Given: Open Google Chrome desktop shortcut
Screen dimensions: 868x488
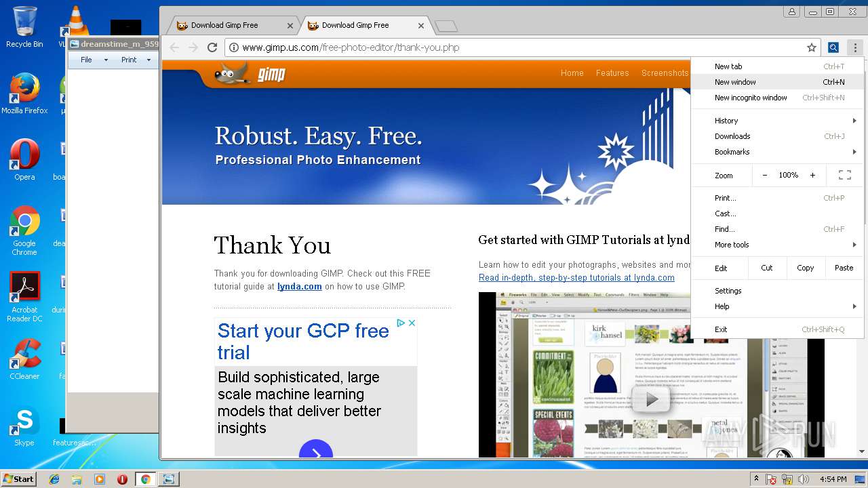Looking at the screenshot, I should pyautogui.click(x=24, y=230).
